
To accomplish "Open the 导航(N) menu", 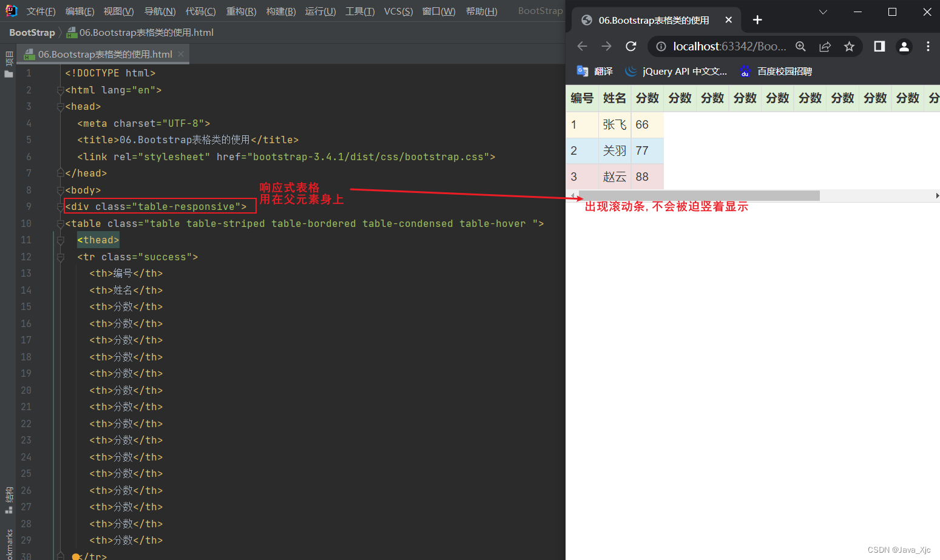I will (160, 12).
